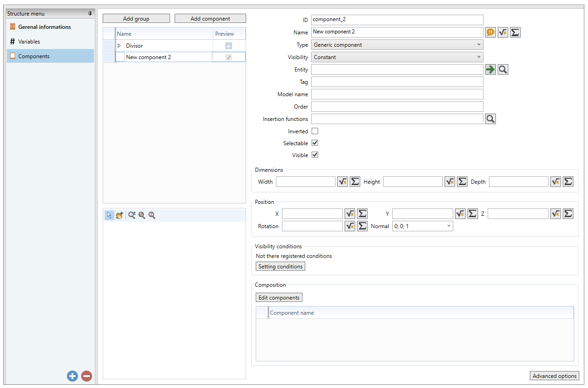Click the Insertion functions input field
Screen dimensions: 588x388
[397, 119]
